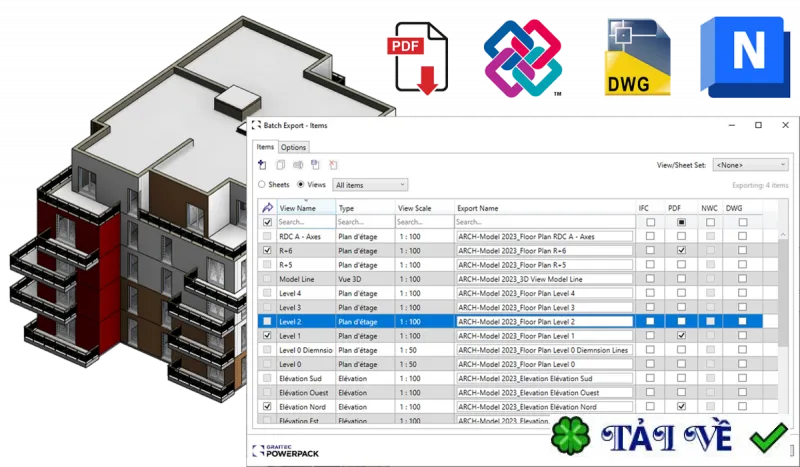Open the All items filter dropdown
This screenshot has height=467, width=800.
click(x=370, y=185)
